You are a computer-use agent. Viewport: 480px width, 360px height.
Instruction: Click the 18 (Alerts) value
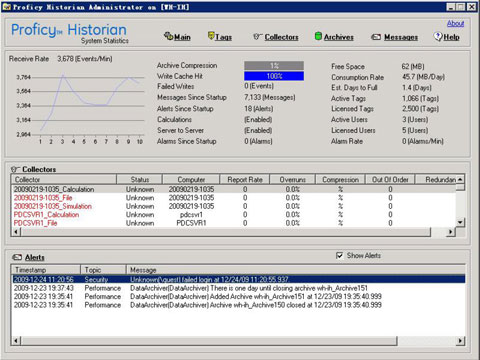pyautogui.click(x=258, y=108)
